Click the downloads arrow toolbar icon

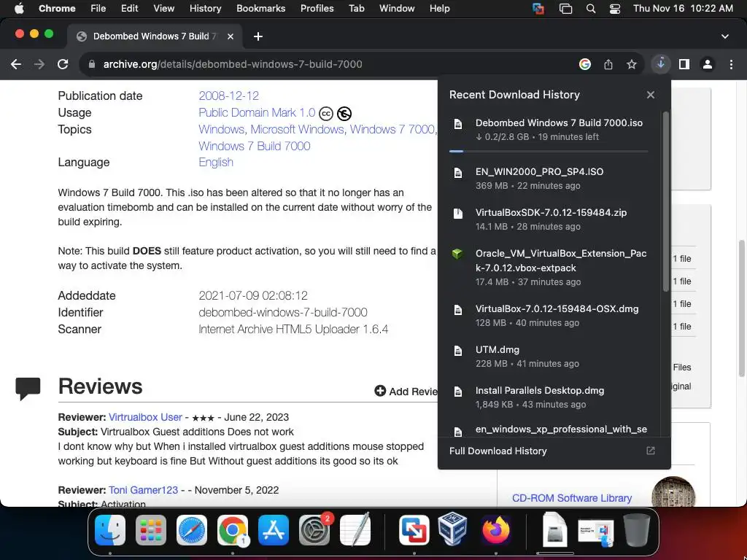661,64
